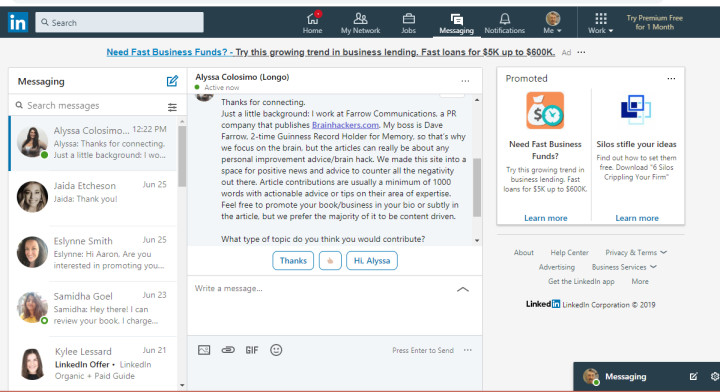Open the Help Center footer link
The height and width of the screenshot is (392, 720).
(x=569, y=252)
